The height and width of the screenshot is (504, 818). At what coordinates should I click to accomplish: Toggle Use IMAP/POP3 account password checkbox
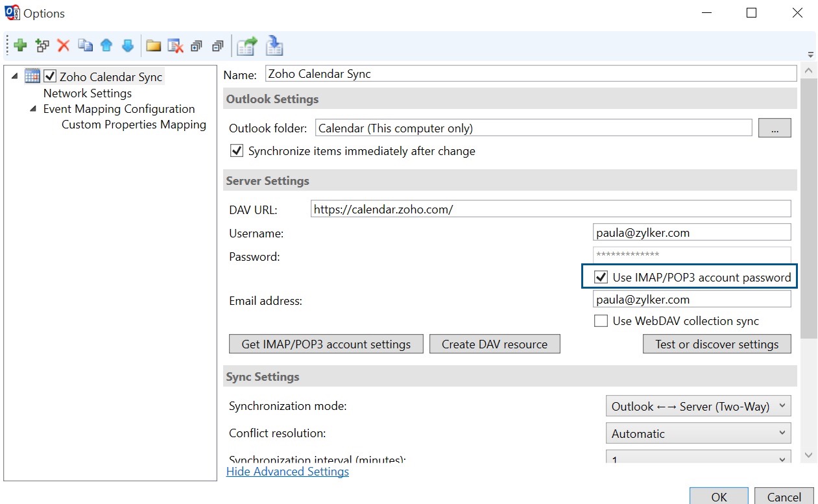601,278
